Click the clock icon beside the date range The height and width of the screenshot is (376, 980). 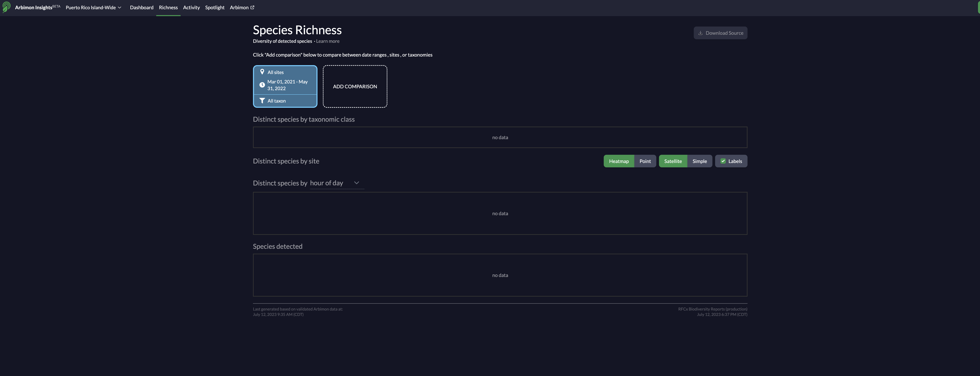[x=262, y=85]
